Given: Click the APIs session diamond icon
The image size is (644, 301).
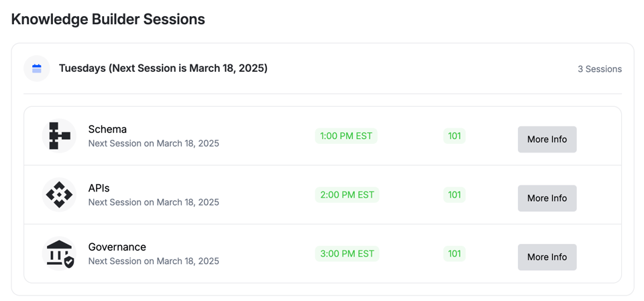Looking at the screenshot, I should pyautogui.click(x=59, y=195).
